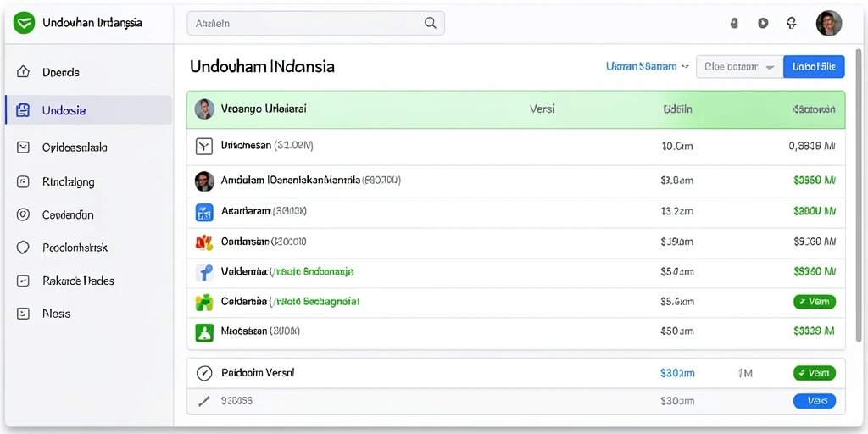Click the green puzzle icon beside Celdamia
This screenshot has height=434, width=868.
[x=204, y=303]
